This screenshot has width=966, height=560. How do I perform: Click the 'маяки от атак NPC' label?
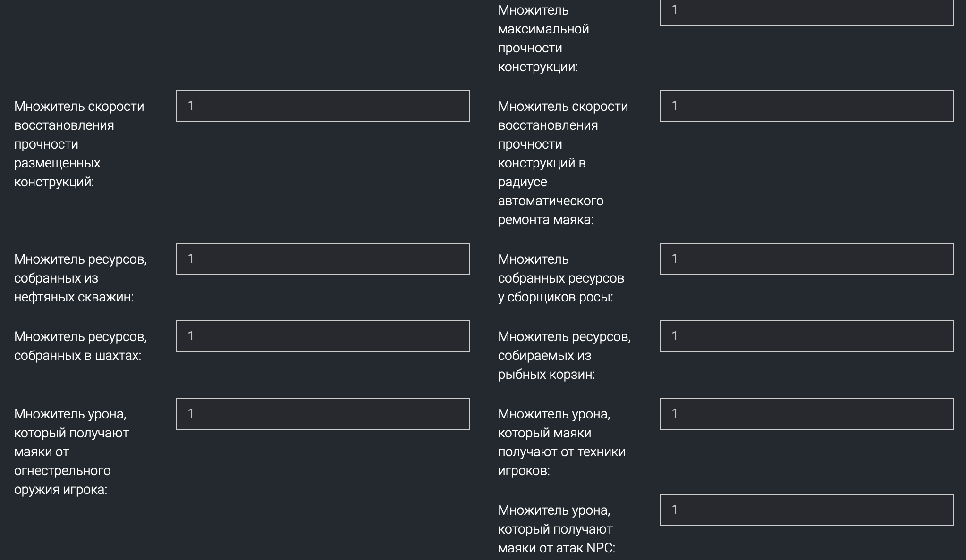[556, 548]
